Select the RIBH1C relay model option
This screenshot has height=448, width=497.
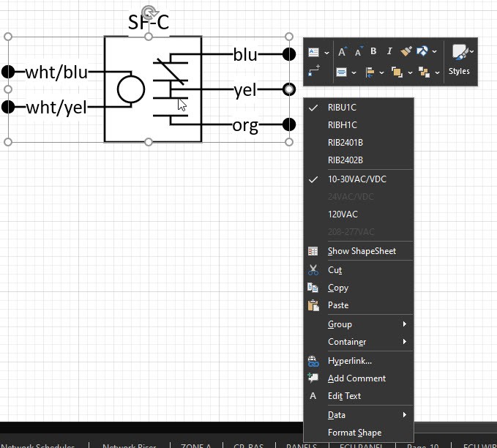pos(342,125)
